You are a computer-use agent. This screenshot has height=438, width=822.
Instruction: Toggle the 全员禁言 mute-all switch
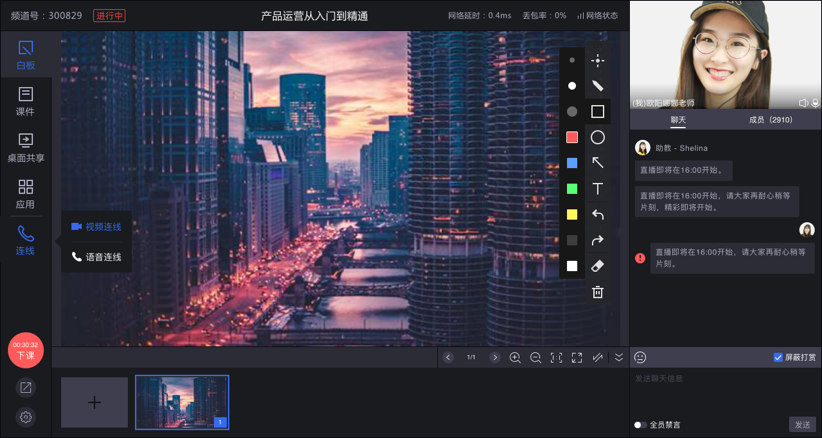(640, 425)
